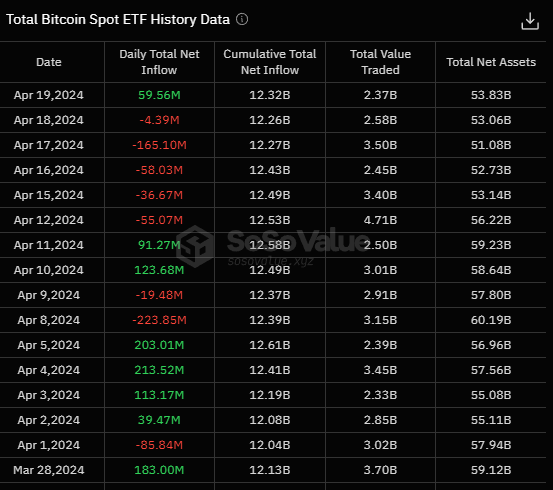553x490 pixels.
Task: Click the SoSoValue watermark logo
Action: coord(195,246)
